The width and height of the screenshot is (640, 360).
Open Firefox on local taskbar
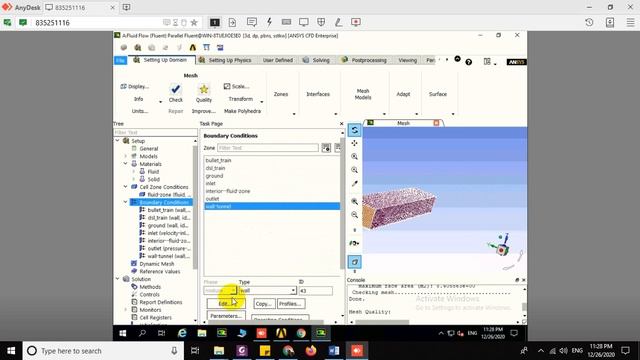311,351
